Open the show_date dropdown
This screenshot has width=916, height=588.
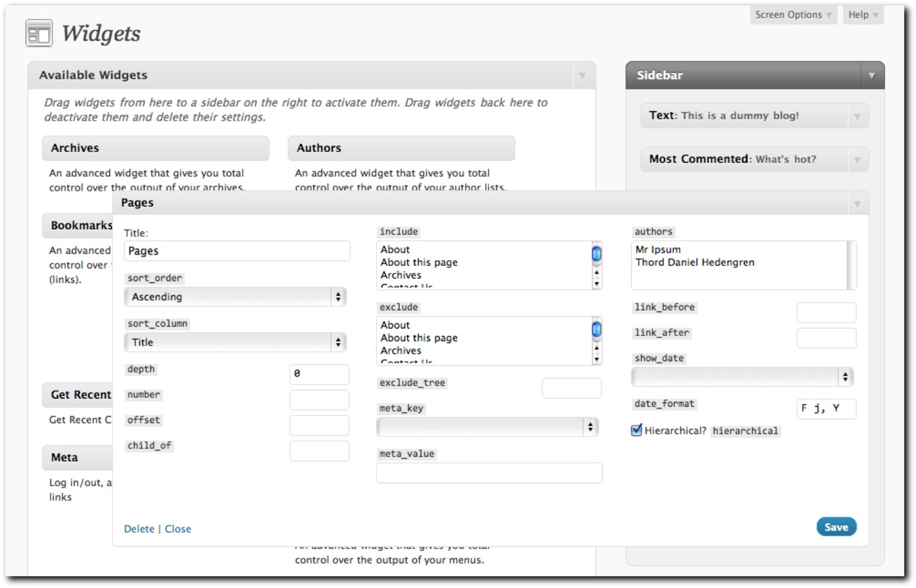click(x=742, y=377)
